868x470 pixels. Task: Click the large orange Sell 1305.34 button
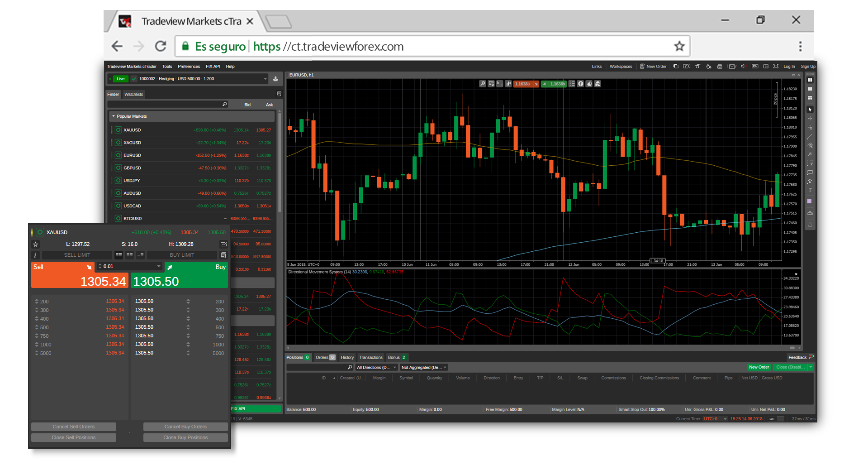tap(80, 275)
